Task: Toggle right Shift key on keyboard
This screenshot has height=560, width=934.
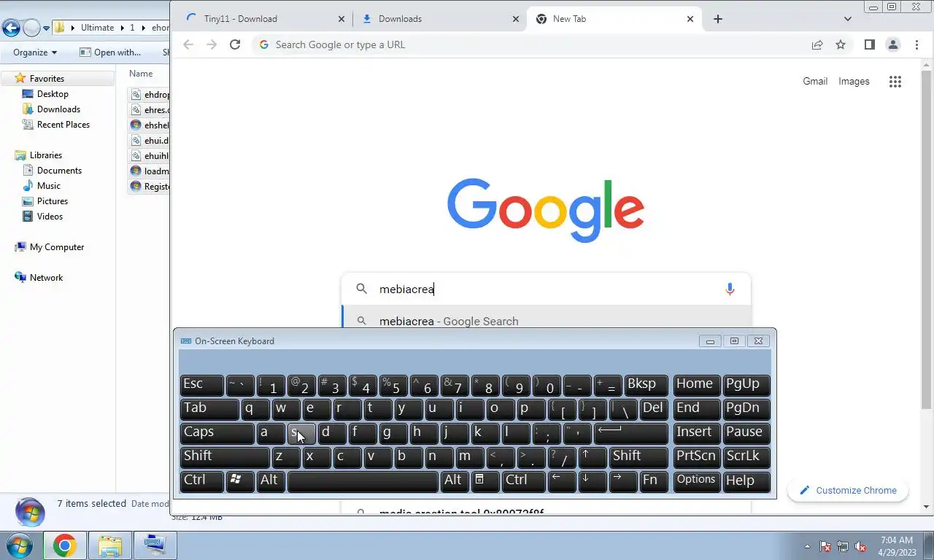Action: click(638, 457)
